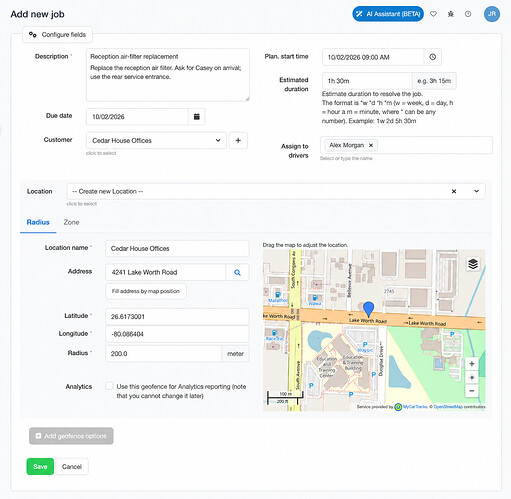Click the 'e.g. 3h 15m' duration hint
Screen dimensions: 511x499
coord(434,81)
